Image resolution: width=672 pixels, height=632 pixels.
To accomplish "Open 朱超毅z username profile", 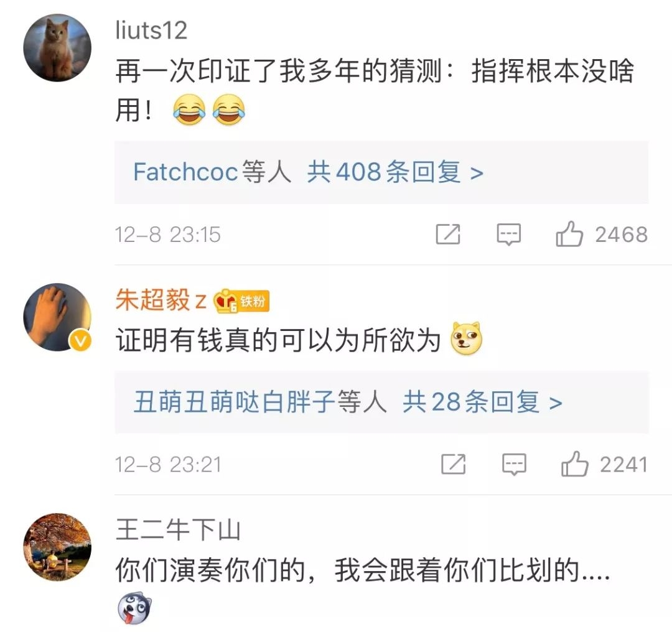I will coord(161,300).
